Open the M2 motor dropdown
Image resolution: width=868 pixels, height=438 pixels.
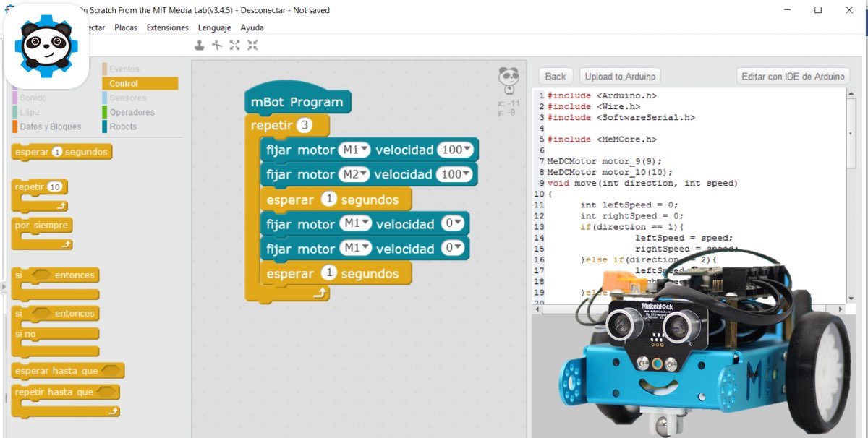[x=355, y=174]
